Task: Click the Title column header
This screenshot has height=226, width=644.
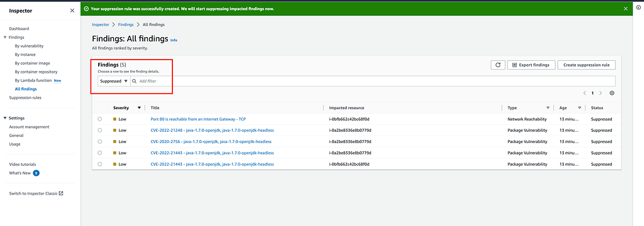Action: 155,108
